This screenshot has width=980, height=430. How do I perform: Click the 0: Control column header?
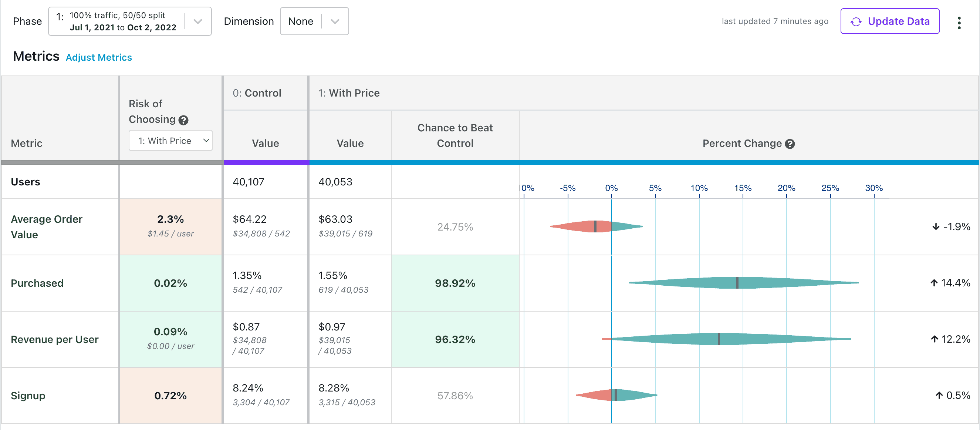[x=257, y=93]
